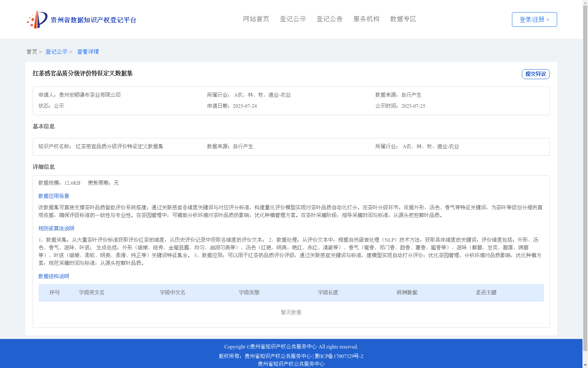Go to 网站首页 in the navigation

point(256,19)
